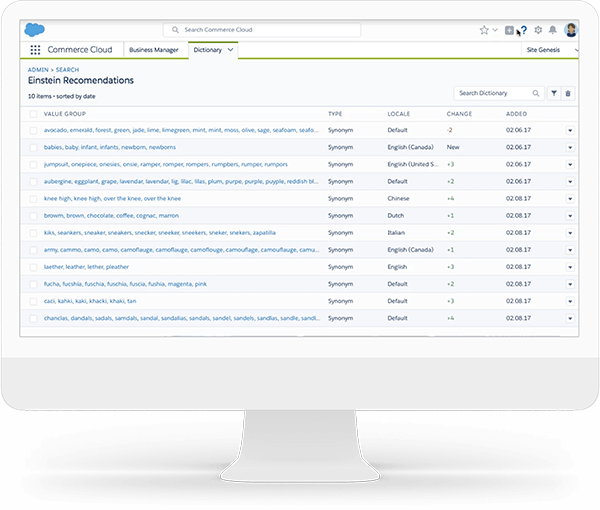Check the browm, brown row checkbox

33,216
